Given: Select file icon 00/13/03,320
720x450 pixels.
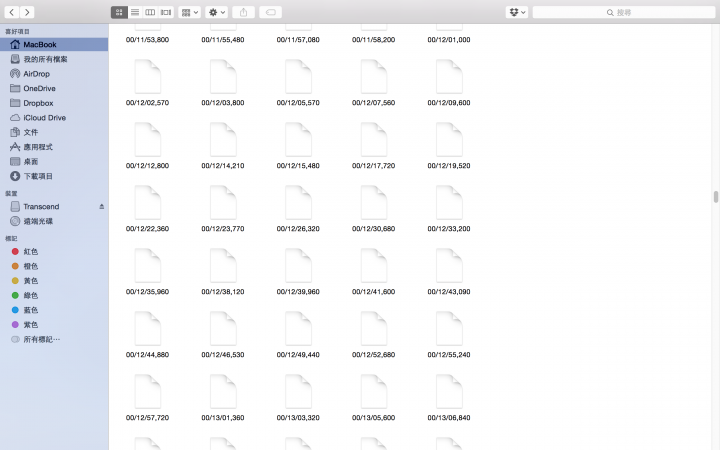Looking at the screenshot, I should pos(298,391).
